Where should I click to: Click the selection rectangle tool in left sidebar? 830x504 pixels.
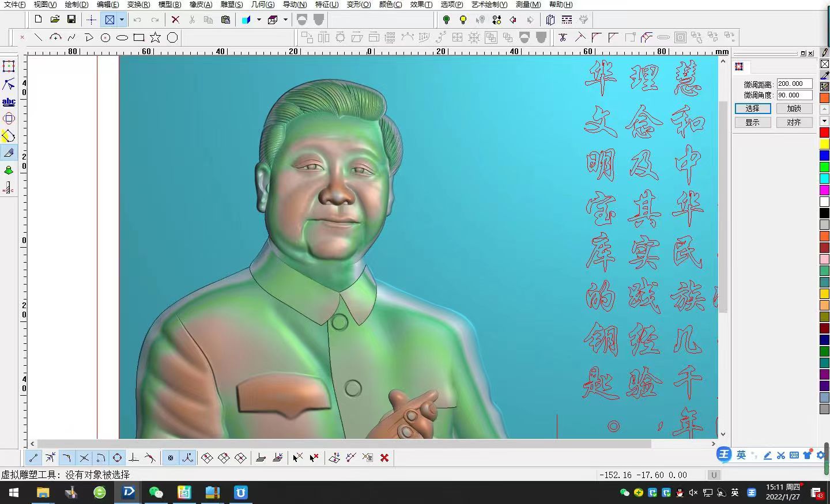click(9, 66)
